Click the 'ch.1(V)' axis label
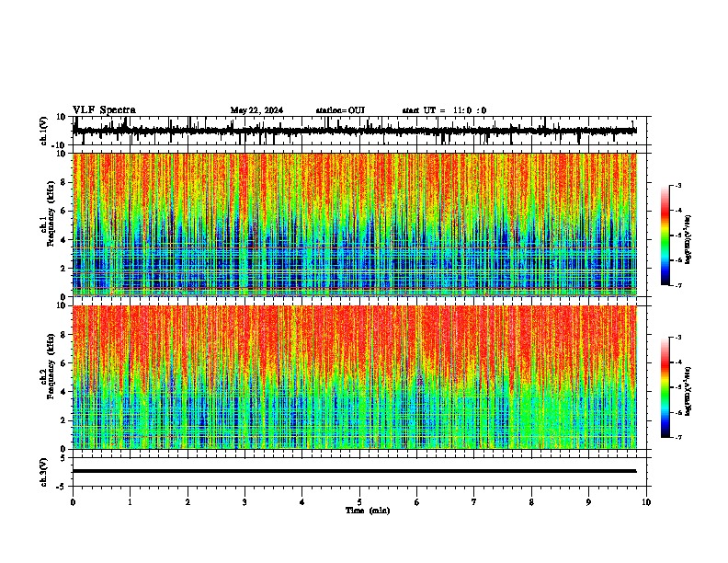Viewport: 728px width, 563px height. pos(44,131)
